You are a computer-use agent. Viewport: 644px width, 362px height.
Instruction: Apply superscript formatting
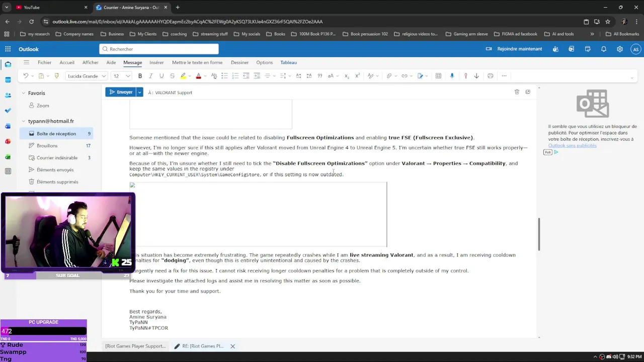coord(357,76)
